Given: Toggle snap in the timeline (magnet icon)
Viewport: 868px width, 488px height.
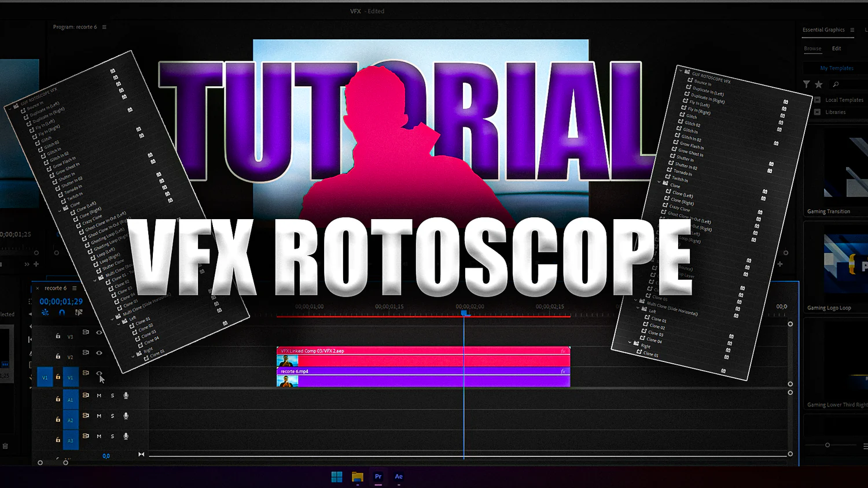Looking at the screenshot, I should [x=62, y=312].
